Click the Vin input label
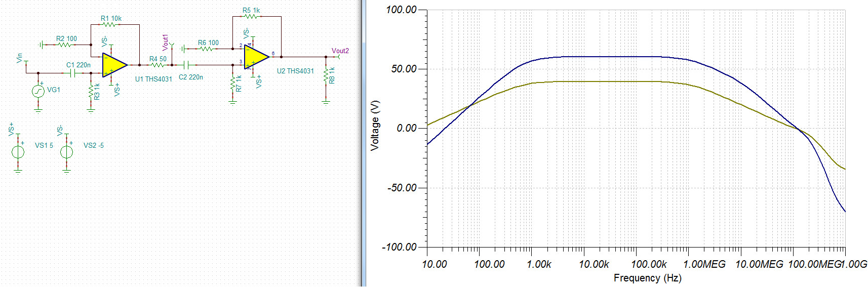The height and width of the screenshot is (287, 868). (19, 58)
